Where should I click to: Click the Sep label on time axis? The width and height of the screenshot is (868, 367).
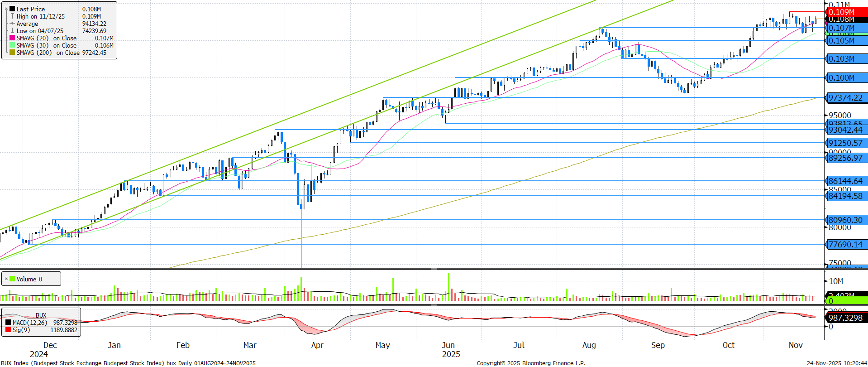coord(658,345)
